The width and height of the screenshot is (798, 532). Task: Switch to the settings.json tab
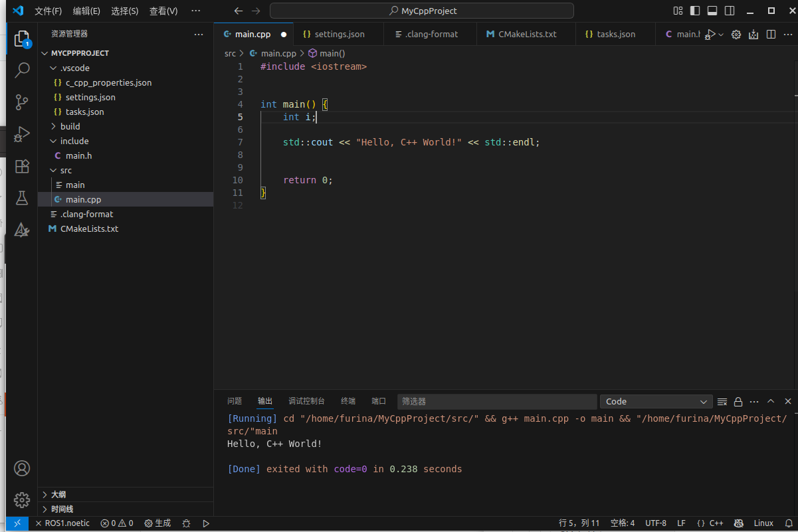tap(339, 35)
